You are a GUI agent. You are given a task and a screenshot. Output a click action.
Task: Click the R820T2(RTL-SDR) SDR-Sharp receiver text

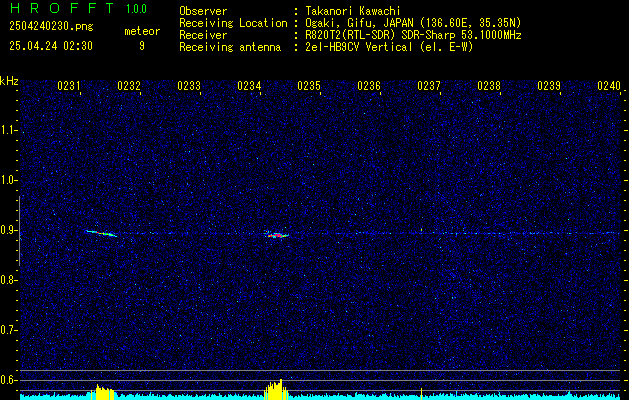(413, 35)
